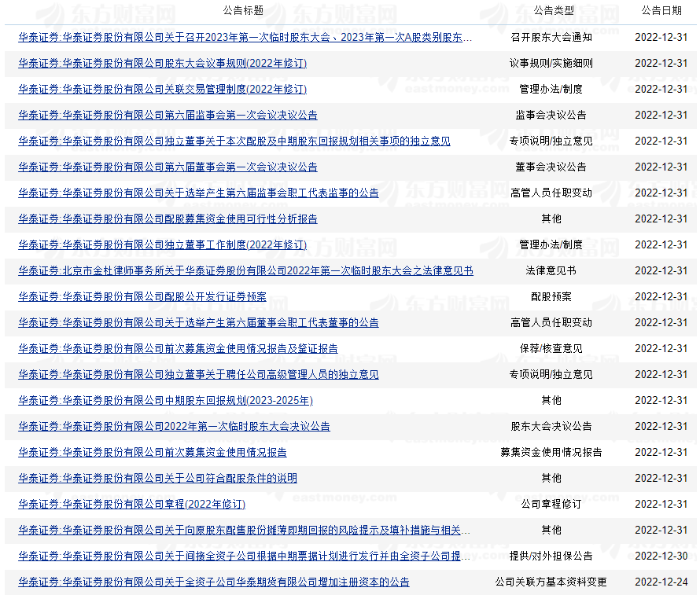The height and width of the screenshot is (595, 700).
Task: Click the 提供/对外担保公告 type cell
Action: point(551,556)
